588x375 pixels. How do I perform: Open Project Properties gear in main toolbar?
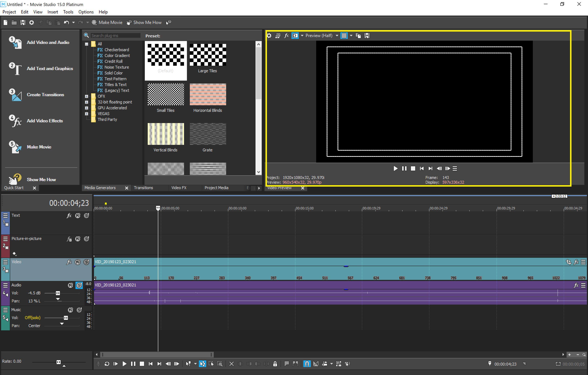[x=32, y=23]
